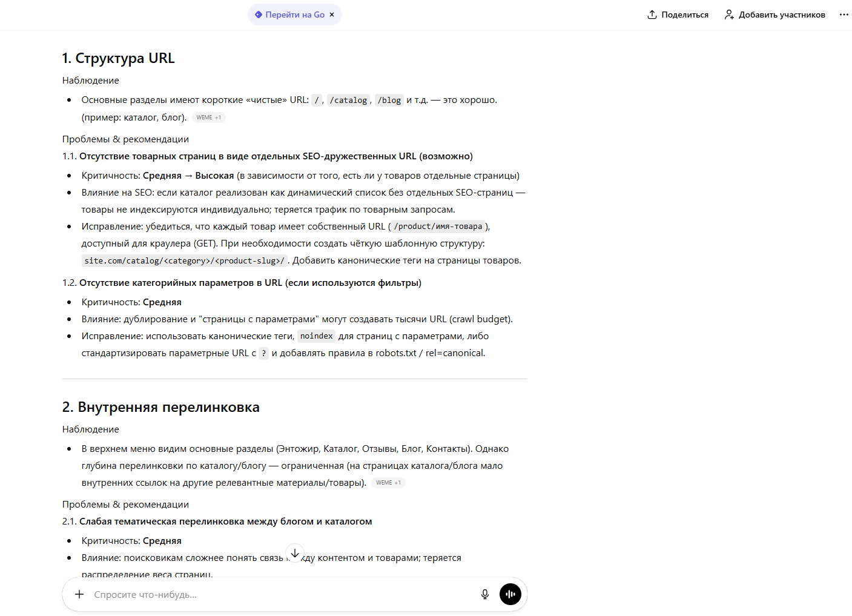Dismiss the "Перейти на Go" banner
Image resolution: width=852 pixels, height=616 pixels.
(332, 15)
